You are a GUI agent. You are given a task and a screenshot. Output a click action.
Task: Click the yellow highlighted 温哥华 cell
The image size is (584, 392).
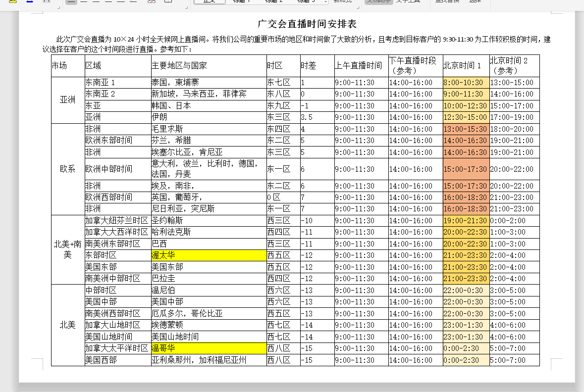coord(209,348)
